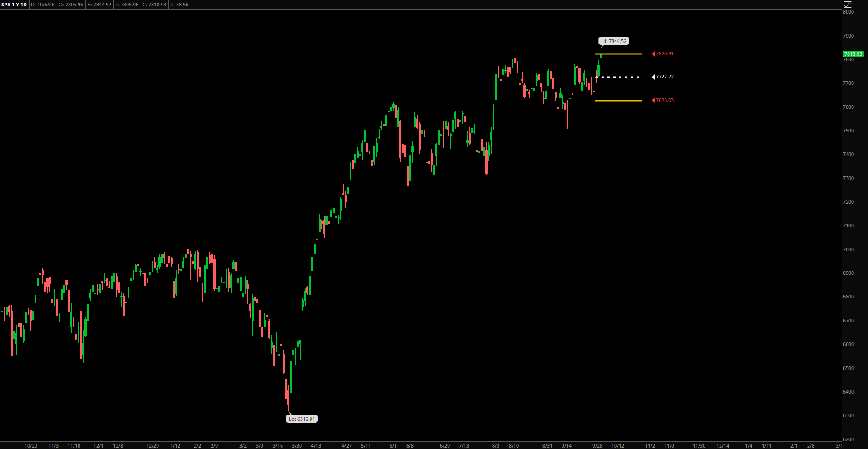
Task: Click the 7722.72 level label
Action: click(665, 77)
